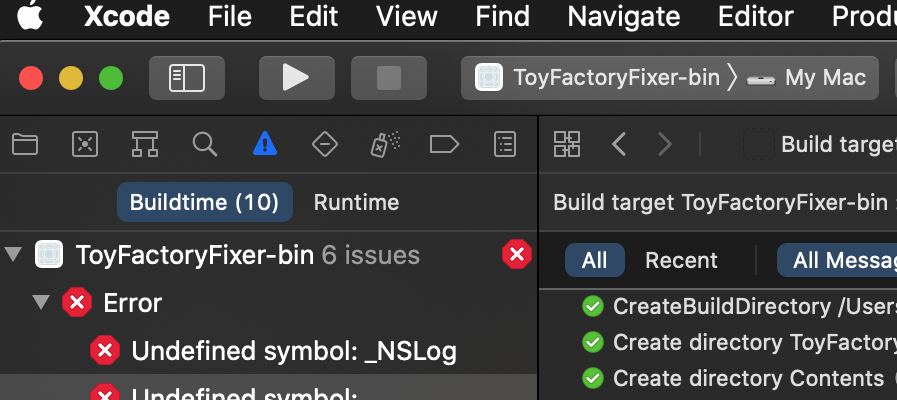The width and height of the screenshot is (897, 400).
Task: Select the Error group row
Action: pyautogui.click(x=268, y=302)
